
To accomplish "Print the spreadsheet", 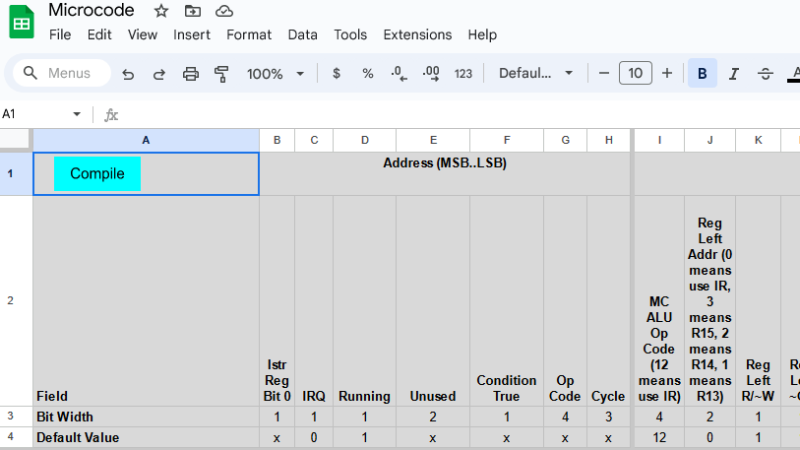I will click(190, 73).
